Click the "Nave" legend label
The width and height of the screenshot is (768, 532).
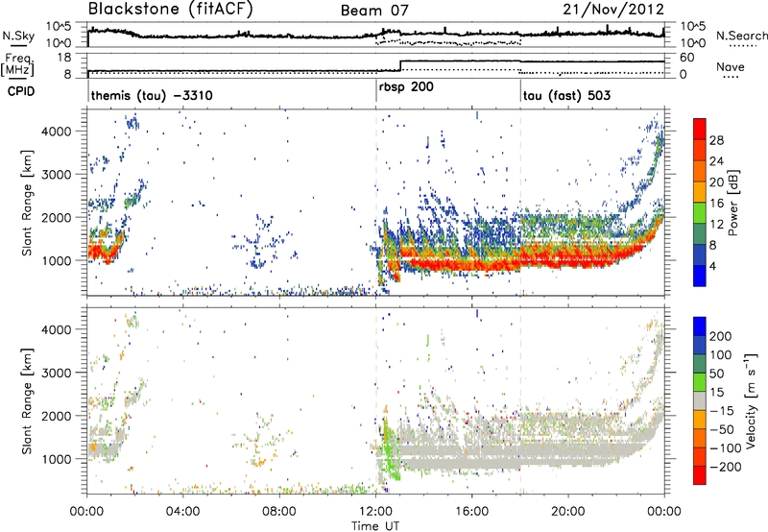(731, 67)
